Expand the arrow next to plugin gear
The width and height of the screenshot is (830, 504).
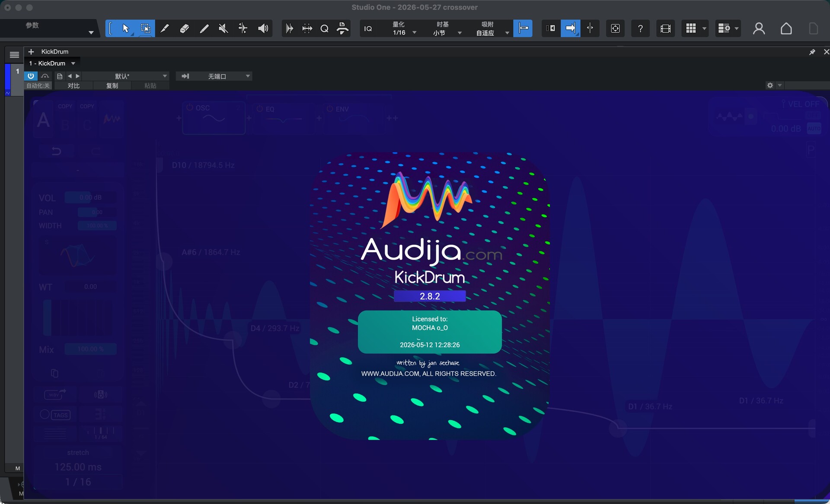click(780, 86)
